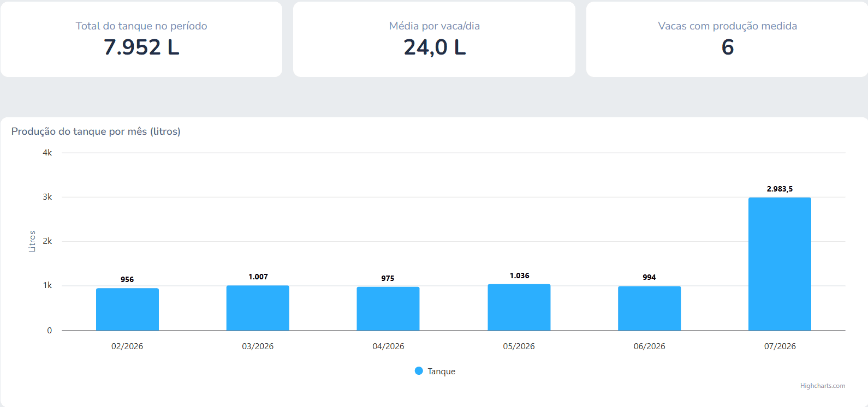The height and width of the screenshot is (407, 868).
Task: Select the 02/2026 bar in chart
Action: pyautogui.click(x=127, y=309)
